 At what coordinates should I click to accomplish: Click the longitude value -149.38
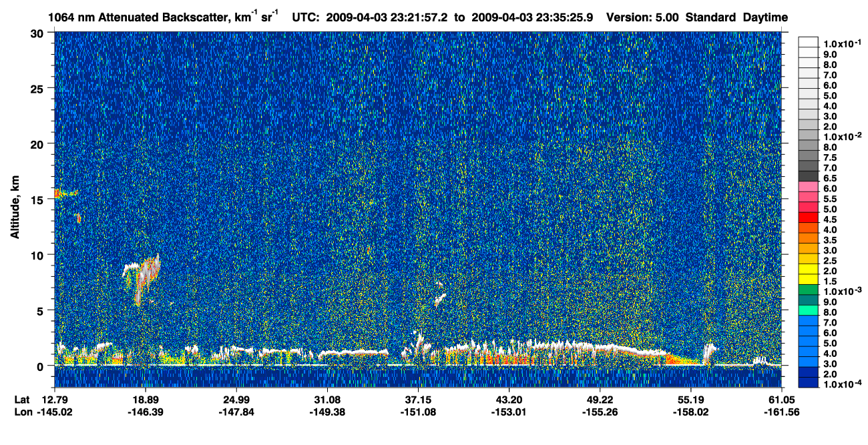pos(327,412)
